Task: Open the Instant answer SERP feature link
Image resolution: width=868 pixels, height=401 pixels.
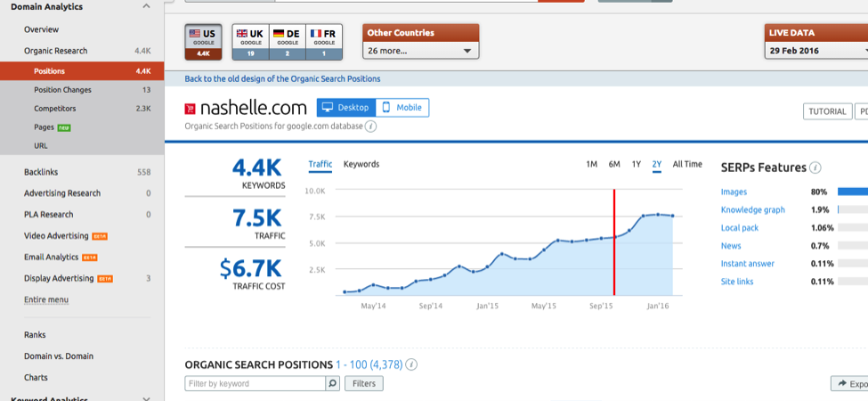Action: pos(747,264)
